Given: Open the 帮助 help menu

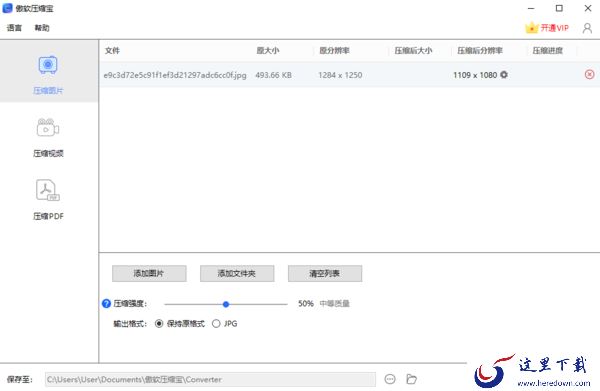Looking at the screenshot, I should click(x=42, y=28).
